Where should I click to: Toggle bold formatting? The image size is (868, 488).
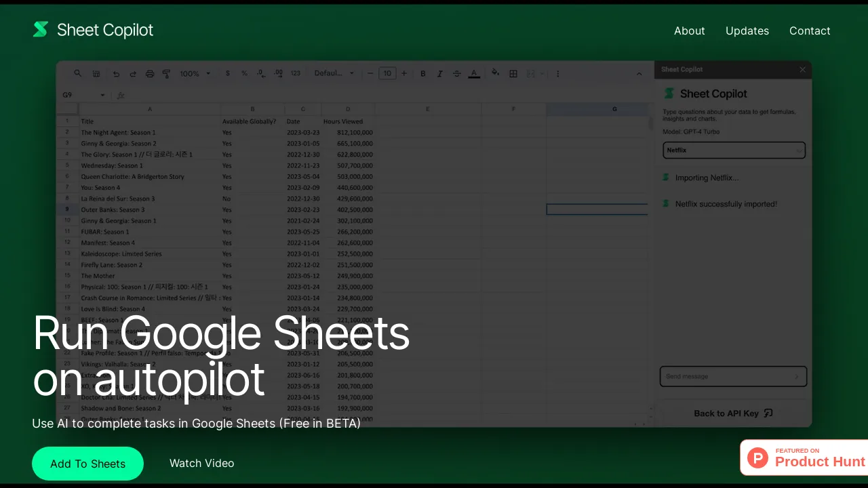(422, 73)
